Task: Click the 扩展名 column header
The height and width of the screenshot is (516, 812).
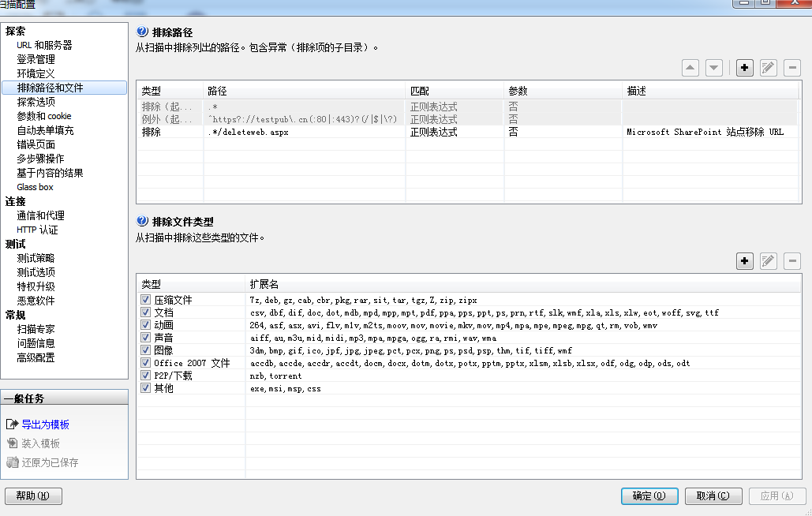Action: pyautogui.click(x=522, y=284)
